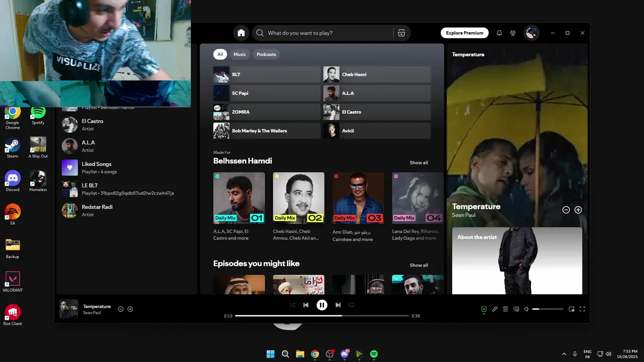
Task: Open the Cheb Hasni shortcut tile
Action: (x=377, y=74)
